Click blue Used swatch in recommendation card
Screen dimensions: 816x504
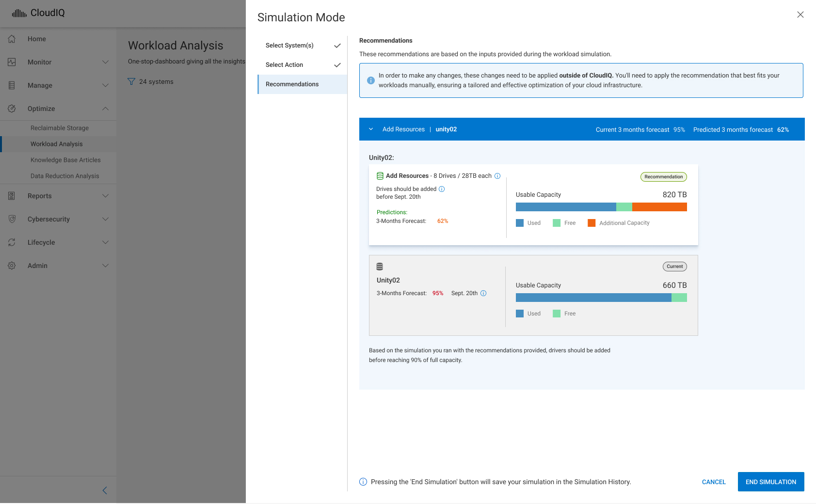pos(520,223)
